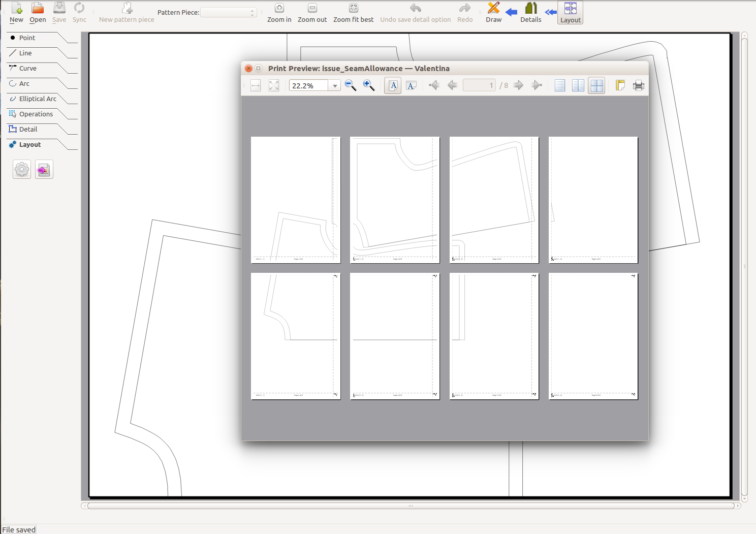Screen dimensions: 756x534
Task: Select landscape orientation in Print Preview
Action: [411, 86]
